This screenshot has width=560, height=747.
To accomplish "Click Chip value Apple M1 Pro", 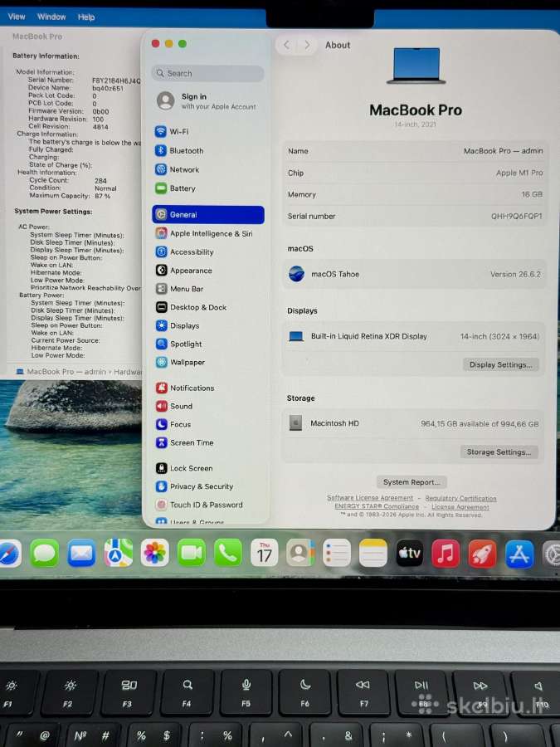I will [x=519, y=173].
